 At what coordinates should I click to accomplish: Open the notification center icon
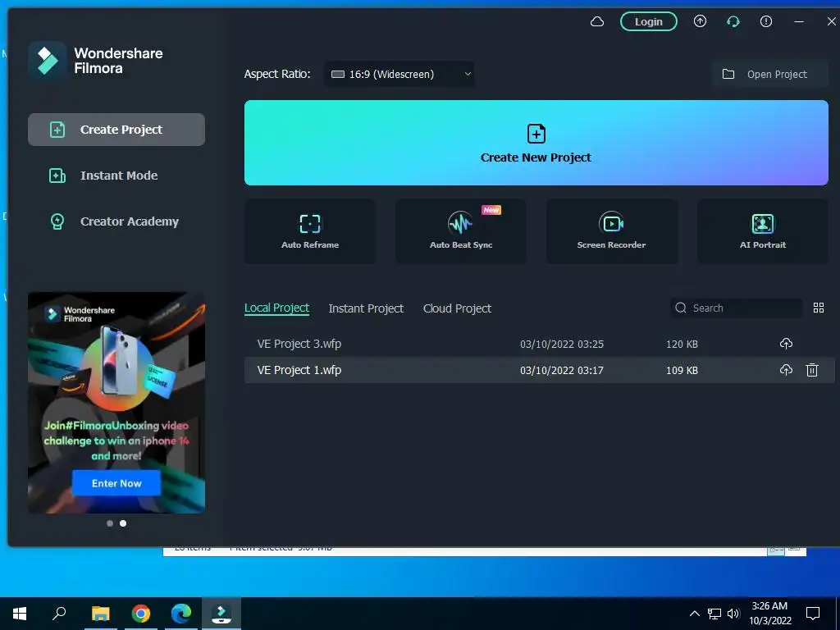(x=813, y=614)
